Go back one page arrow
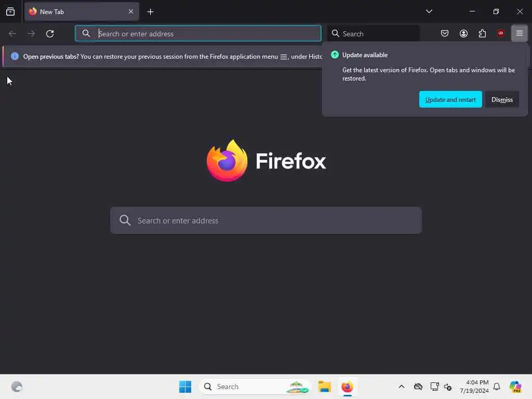 tap(12, 34)
